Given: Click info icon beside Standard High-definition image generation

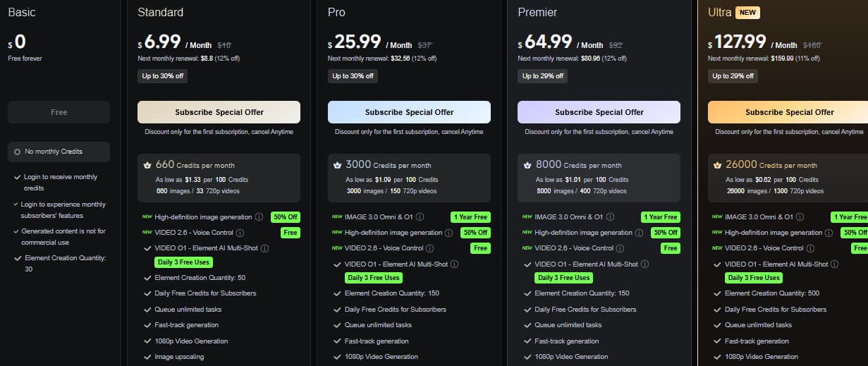Looking at the screenshot, I should point(259,217).
